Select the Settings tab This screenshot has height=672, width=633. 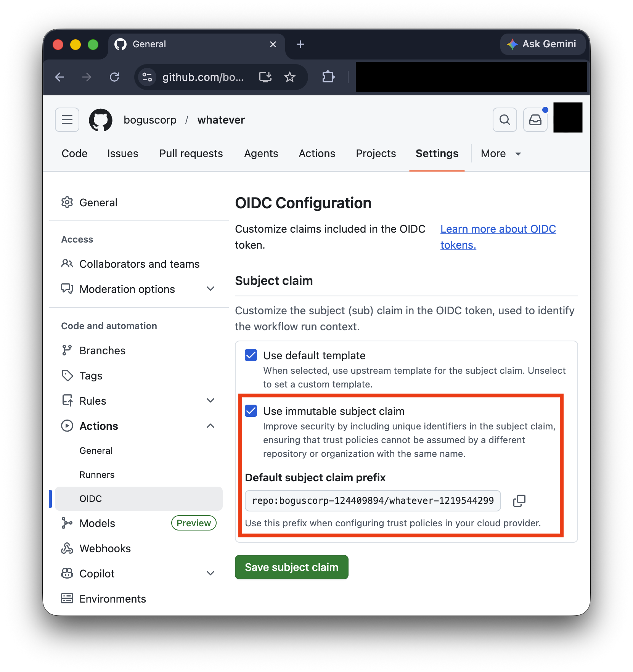[437, 153]
